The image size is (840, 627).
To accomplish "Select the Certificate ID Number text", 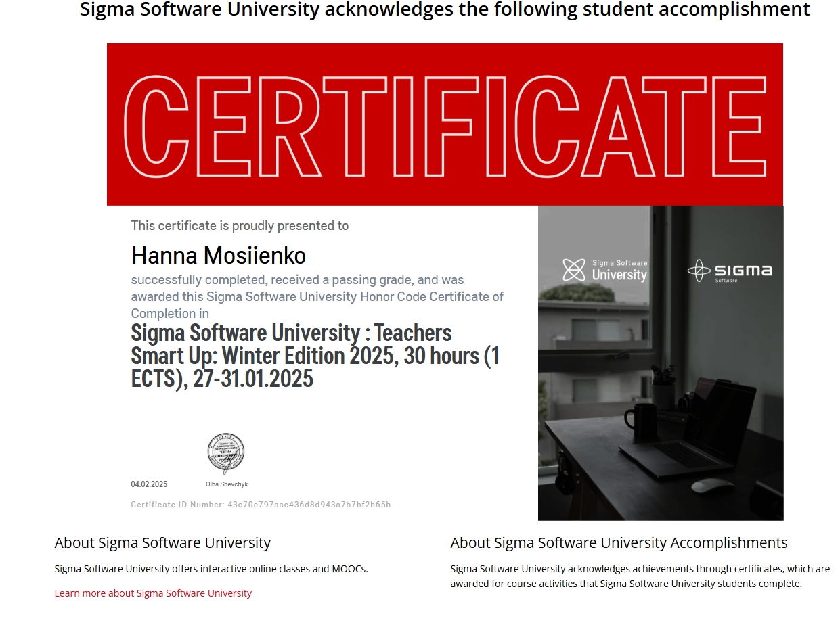I will (261, 505).
